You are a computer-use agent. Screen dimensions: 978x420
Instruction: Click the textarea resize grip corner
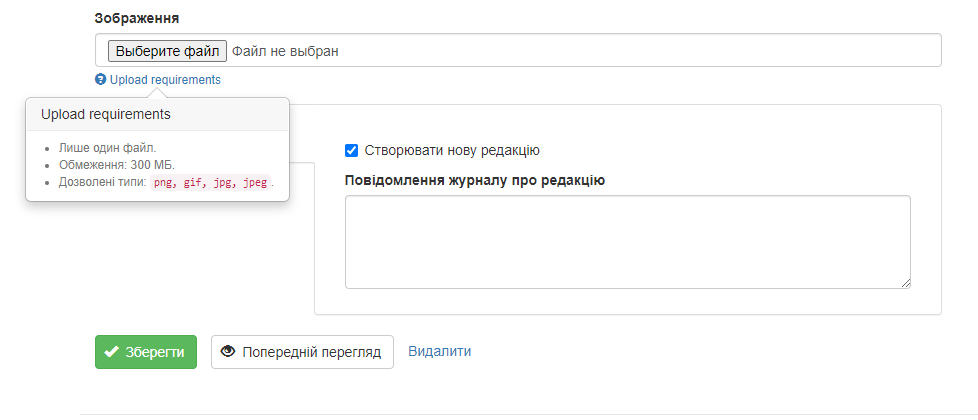[x=906, y=283]
